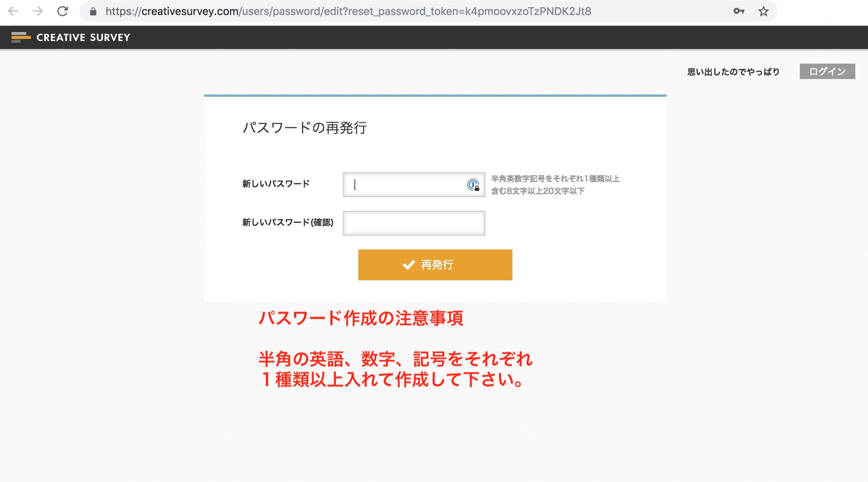Submit with the orange 再発行 button
868x482 pixels.
[x=435, y=265]
